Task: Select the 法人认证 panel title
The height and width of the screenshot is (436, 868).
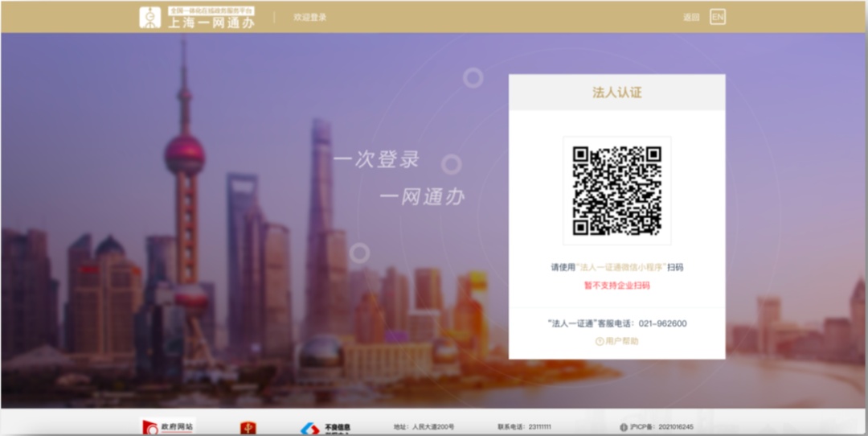Action: (616, 93)
